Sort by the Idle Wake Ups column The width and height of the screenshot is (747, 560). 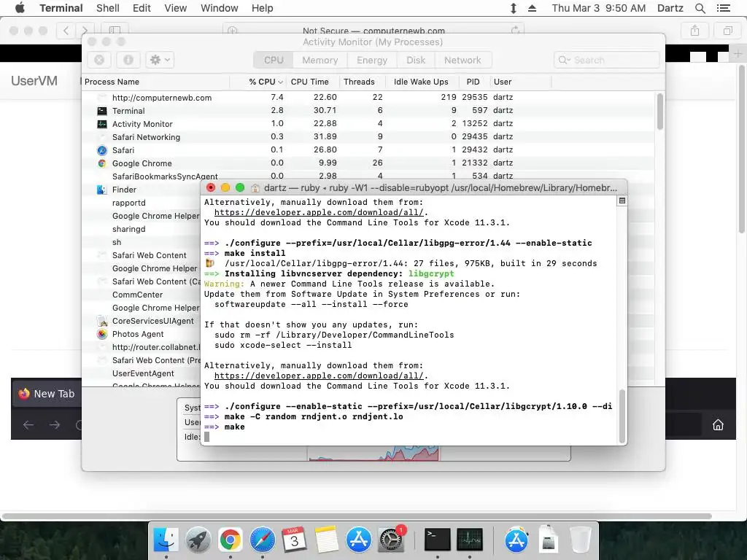pos(421,82)
